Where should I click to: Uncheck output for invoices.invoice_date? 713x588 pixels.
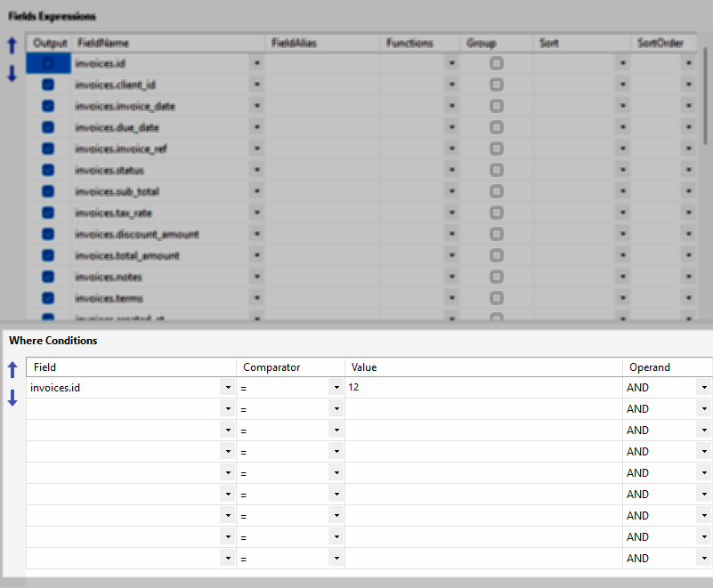coord(48,106)
